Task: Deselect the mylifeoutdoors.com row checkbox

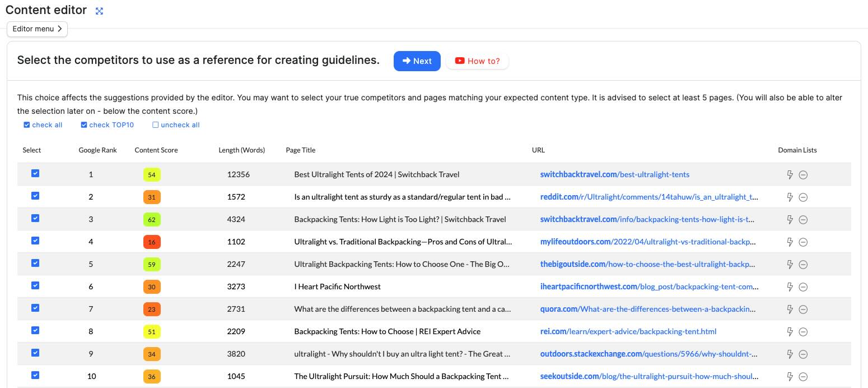Action: [35, 241]
